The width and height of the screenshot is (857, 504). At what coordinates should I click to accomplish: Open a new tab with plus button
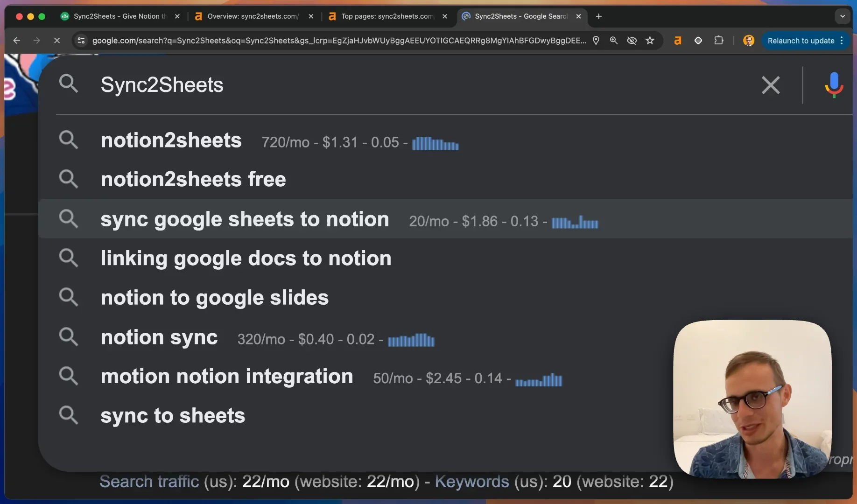(x=598, y=16)
